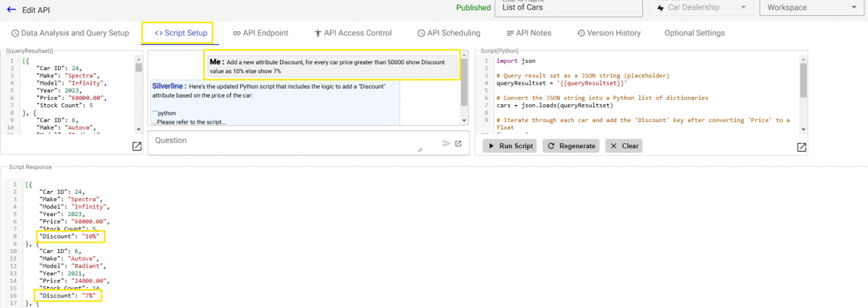Click "Stock Count": 5 in queryResultset panel

[x=65, y=105]
